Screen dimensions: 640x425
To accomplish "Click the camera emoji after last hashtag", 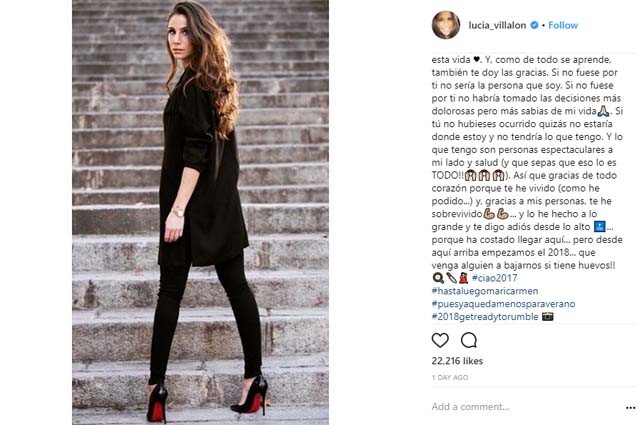I will 547,316.
